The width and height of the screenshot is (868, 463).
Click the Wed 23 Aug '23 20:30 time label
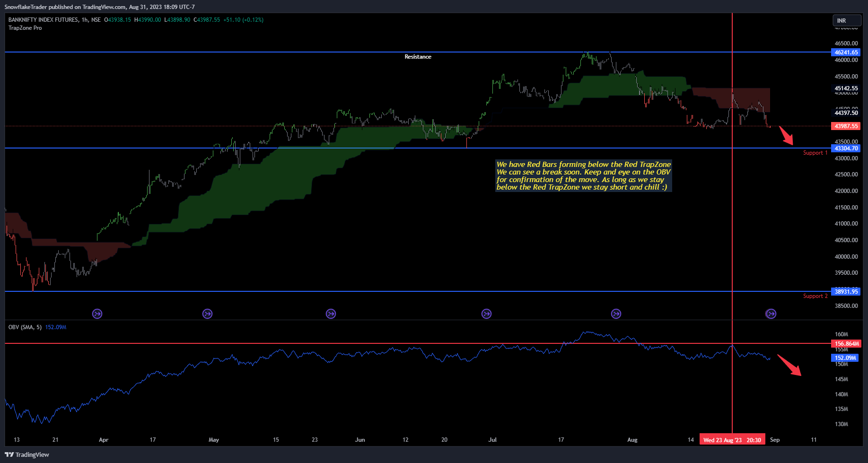732,440
